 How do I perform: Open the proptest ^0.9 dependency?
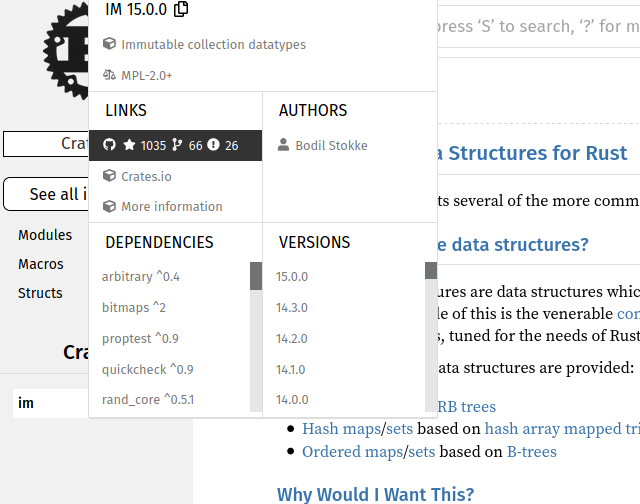(x=140, y=338)
